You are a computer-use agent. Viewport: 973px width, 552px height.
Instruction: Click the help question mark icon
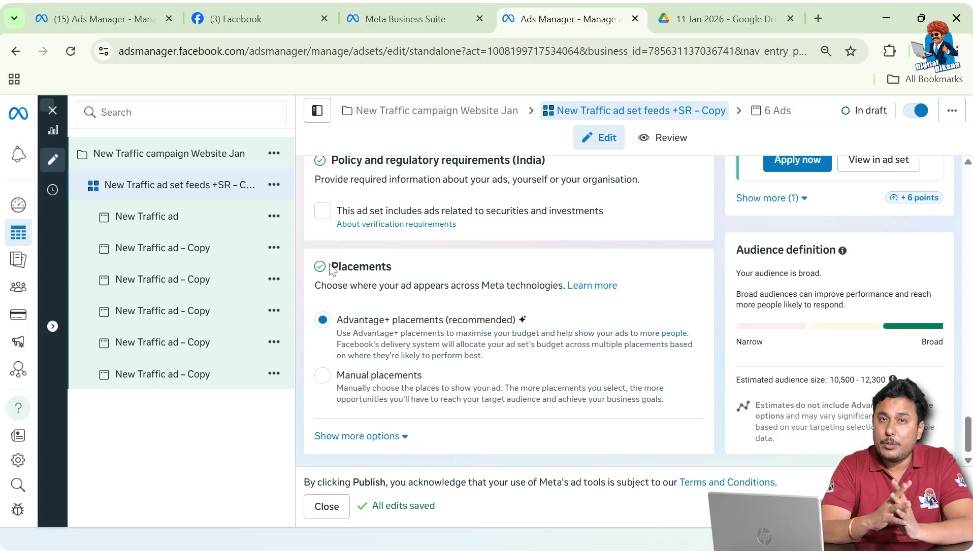click(18, 408)
